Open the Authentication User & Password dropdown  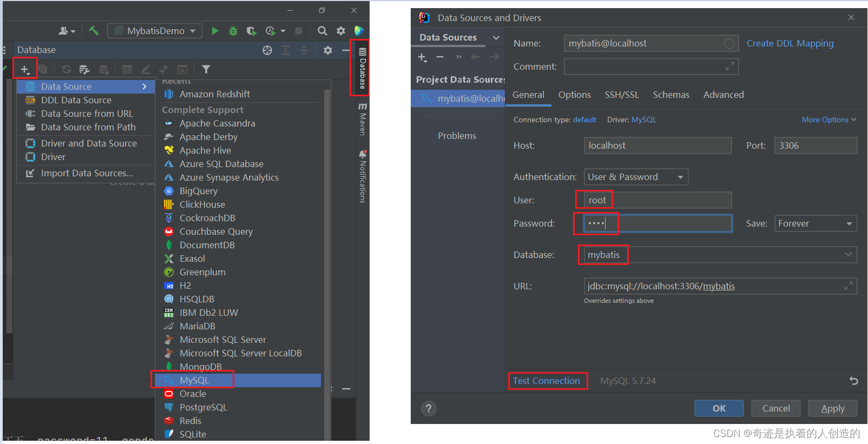[636, 177]
